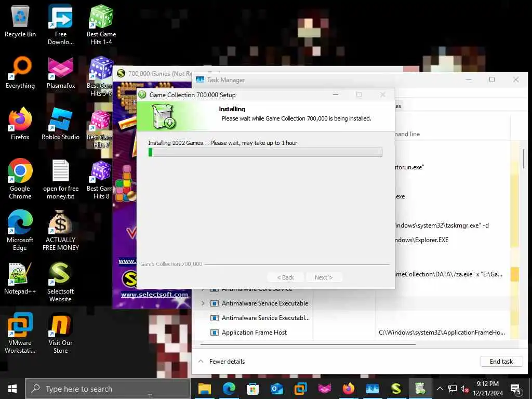Select the taskmgr.exe command line cell
The image size is (532, 399).
pyautogui.click(x=442, y=225)
